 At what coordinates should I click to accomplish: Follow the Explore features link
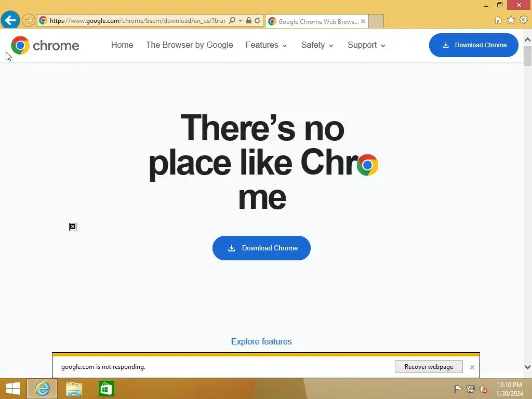[x=261, y=342]
